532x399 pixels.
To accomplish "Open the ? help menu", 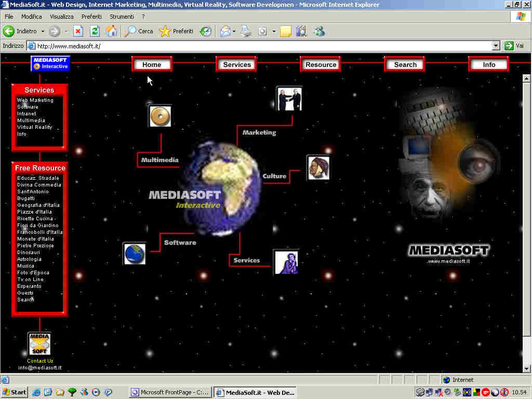I will click(x=143, y=17).
